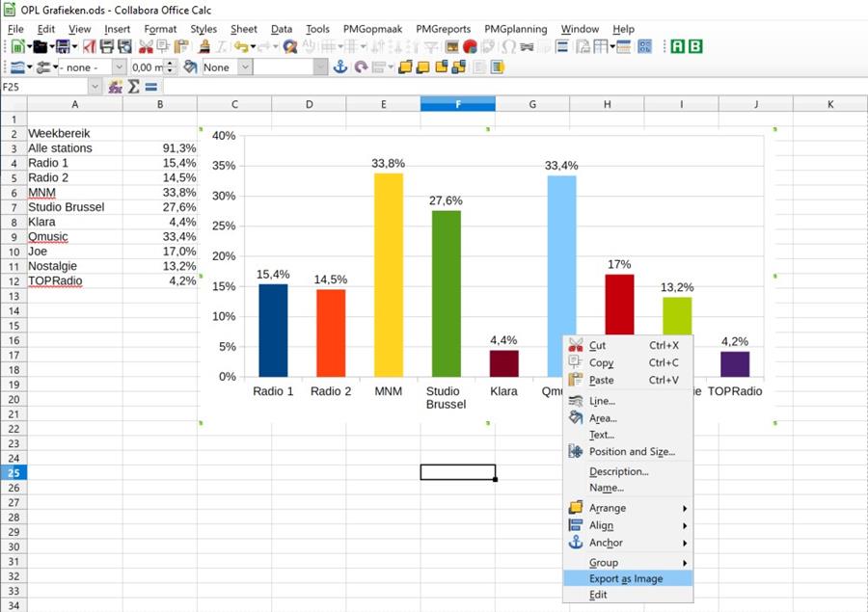Select row 25 header
This screenshot has height=612, width=868.
pos(14,472)
